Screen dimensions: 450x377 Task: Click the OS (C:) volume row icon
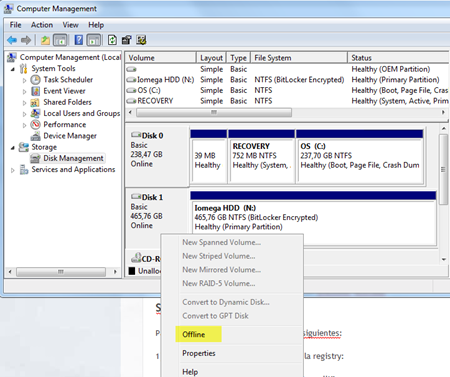pyautogui.click(x=132, y=90)
